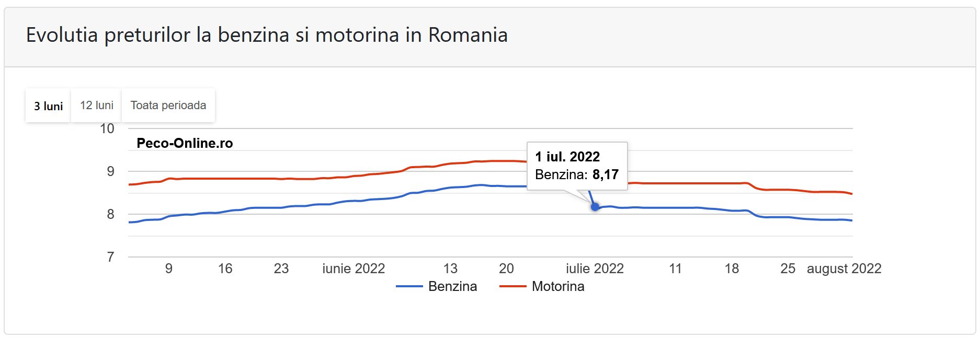
Task: Click the "iulie 2022" x-axis label
Action: (595, 268)
